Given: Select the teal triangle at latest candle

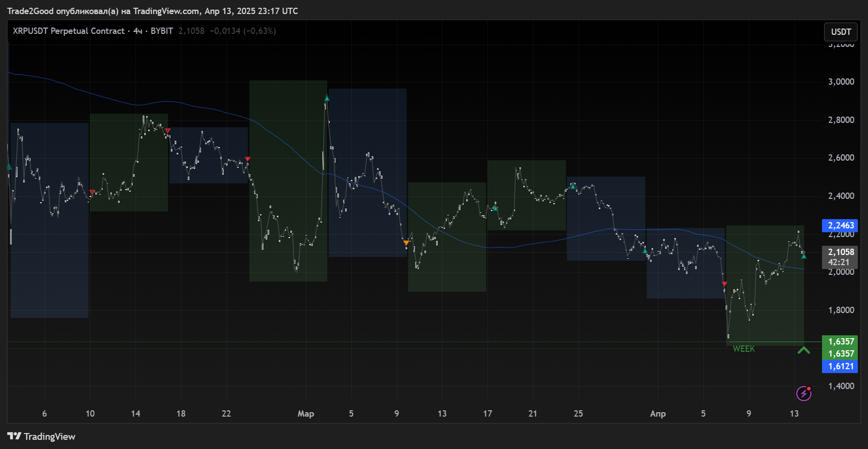Looking at the screenshot, I should (804, 256).
